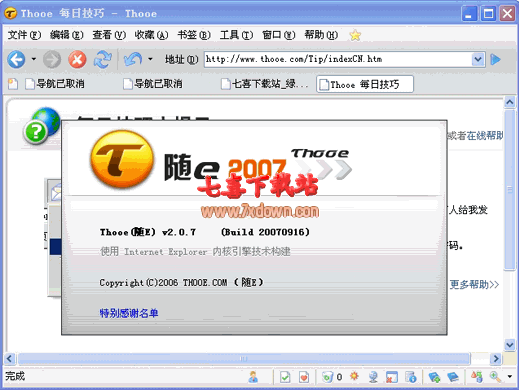Click the blue Back navigation arrow
The image size is (519, 390).
tap(16, 59)
